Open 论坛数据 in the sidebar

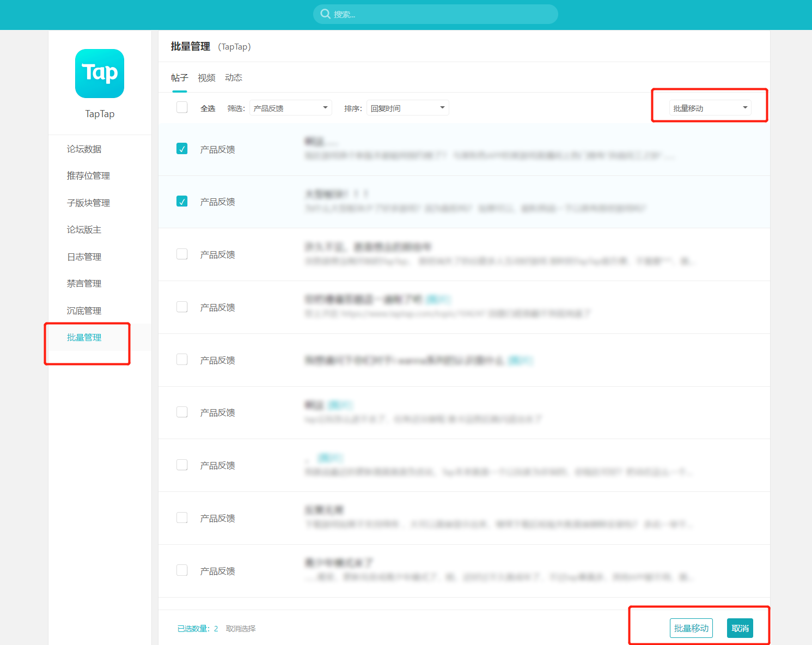(84, 149)
